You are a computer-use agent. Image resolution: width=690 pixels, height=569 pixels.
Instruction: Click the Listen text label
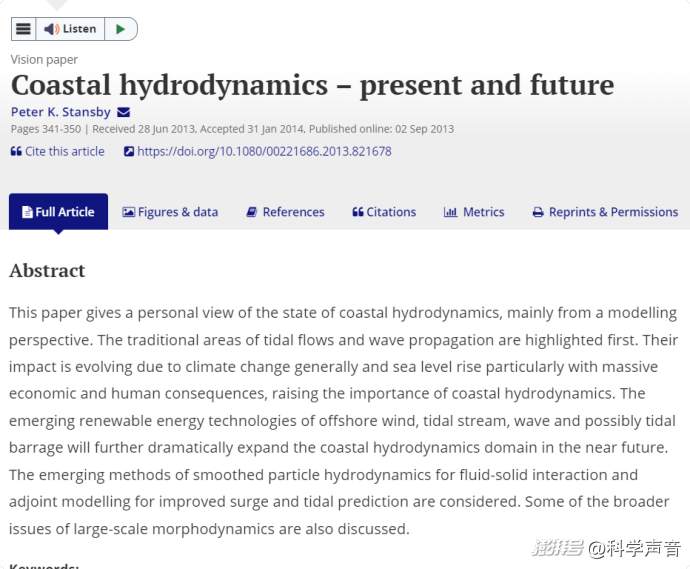(79, 29)
